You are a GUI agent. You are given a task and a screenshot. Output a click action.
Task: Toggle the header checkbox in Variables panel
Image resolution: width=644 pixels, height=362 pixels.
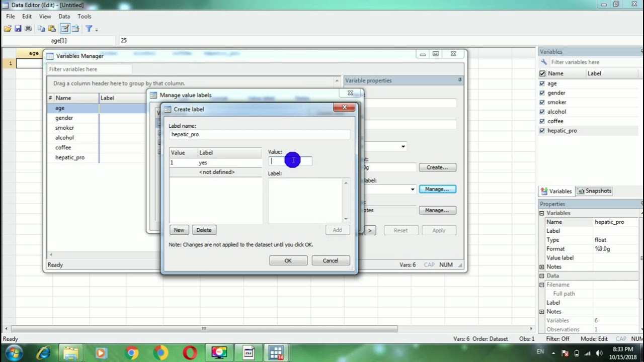click(542, 73)
